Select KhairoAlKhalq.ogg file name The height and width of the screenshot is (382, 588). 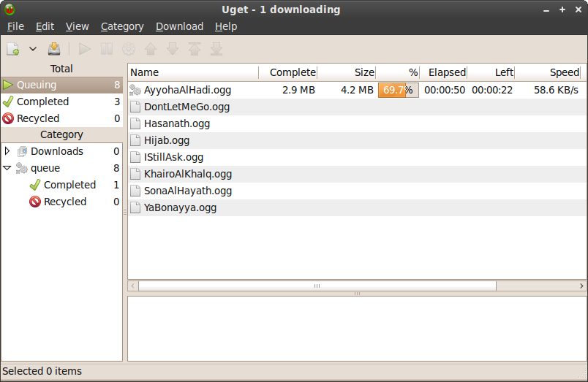[188, 174]
